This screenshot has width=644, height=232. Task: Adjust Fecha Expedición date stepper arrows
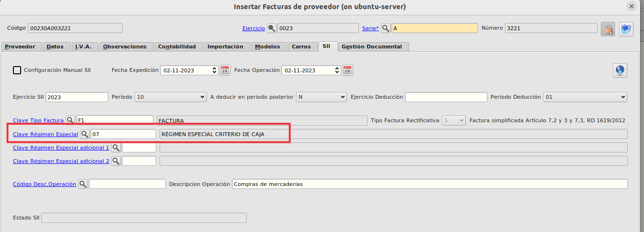[x=215, y=70]
